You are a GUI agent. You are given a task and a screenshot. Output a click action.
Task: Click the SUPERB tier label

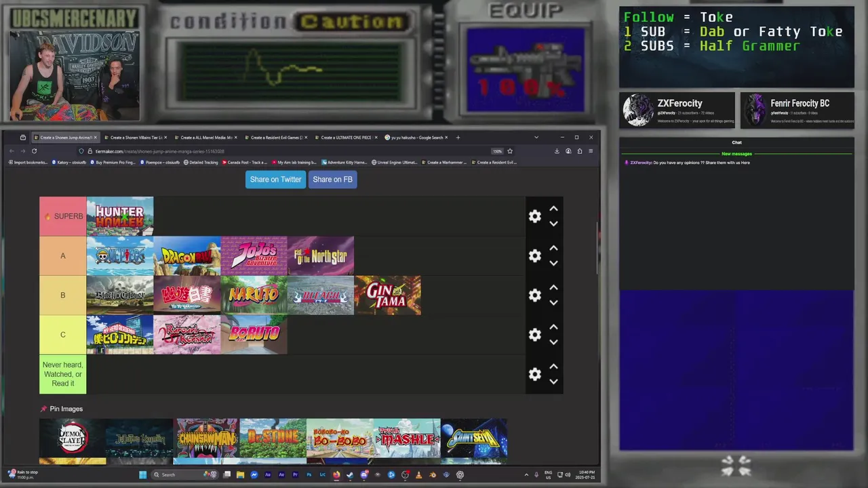point(63,216)
